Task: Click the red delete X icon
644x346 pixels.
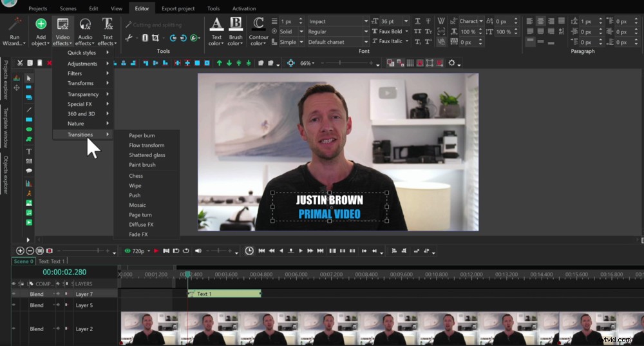Action: pos(50,63)
